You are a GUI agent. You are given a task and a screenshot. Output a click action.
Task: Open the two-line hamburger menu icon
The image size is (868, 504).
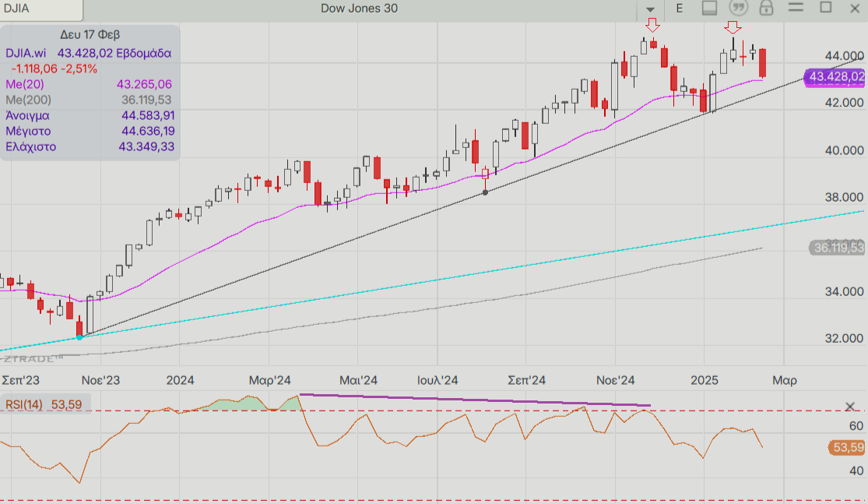pos(796,7)
